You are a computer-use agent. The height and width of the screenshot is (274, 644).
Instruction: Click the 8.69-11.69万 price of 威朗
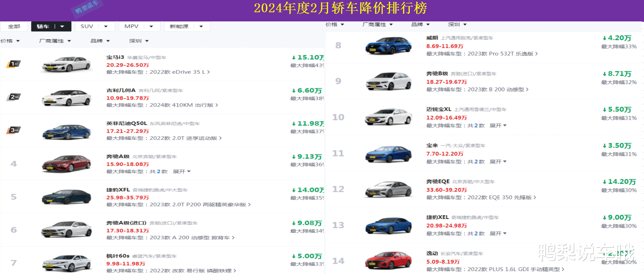click(445, 46)
